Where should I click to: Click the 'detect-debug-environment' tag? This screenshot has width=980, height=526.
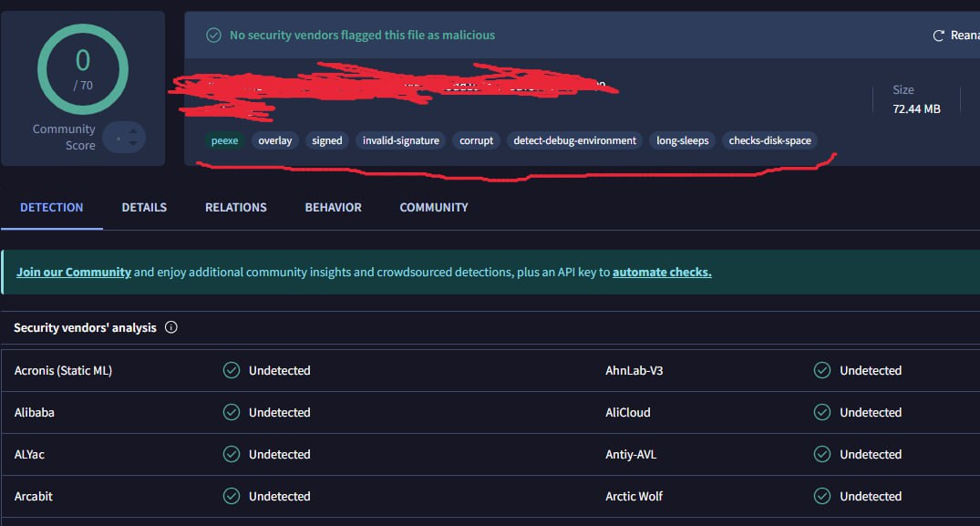pyautogui.click(x=574, y=140)
